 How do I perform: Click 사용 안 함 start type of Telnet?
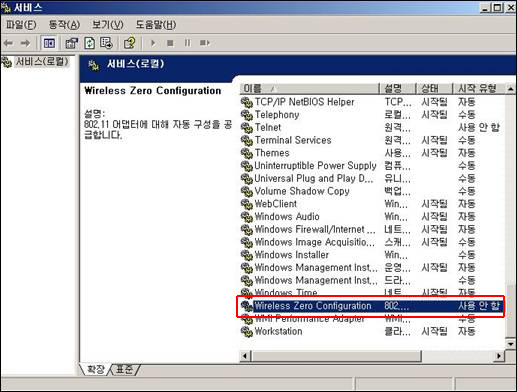(479, 127)
